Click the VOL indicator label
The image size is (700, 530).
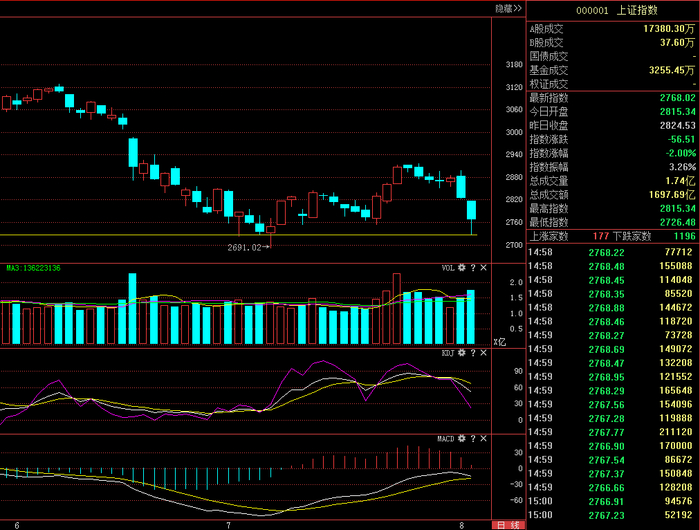point(448,268)
